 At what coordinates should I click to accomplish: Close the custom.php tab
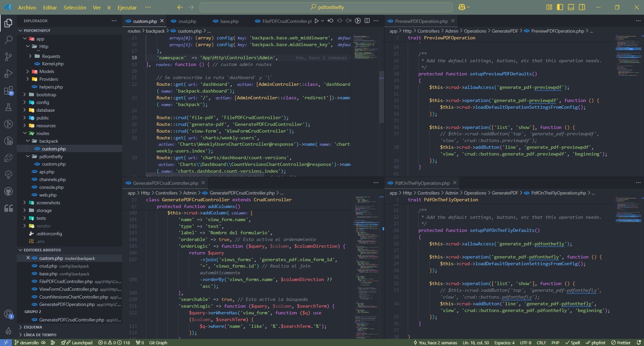[x=162, y=21]
